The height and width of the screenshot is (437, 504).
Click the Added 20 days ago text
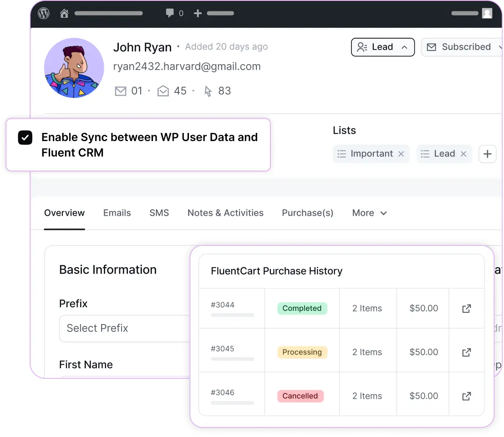point(226,47)
